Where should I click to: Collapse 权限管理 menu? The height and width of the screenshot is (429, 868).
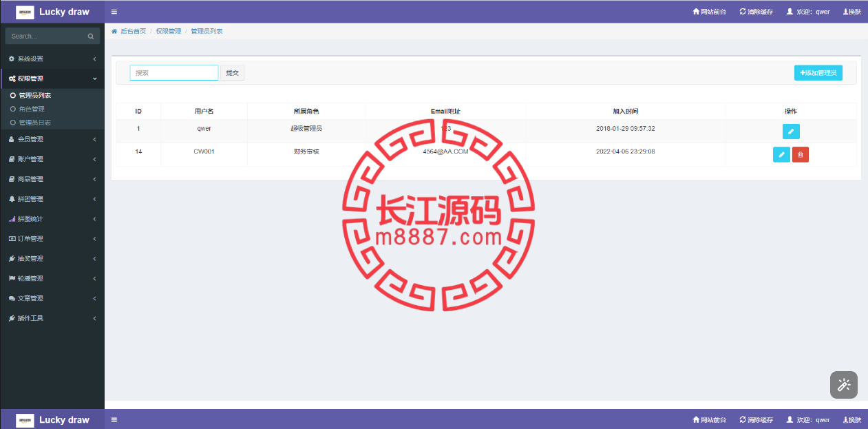coord(52,79)
